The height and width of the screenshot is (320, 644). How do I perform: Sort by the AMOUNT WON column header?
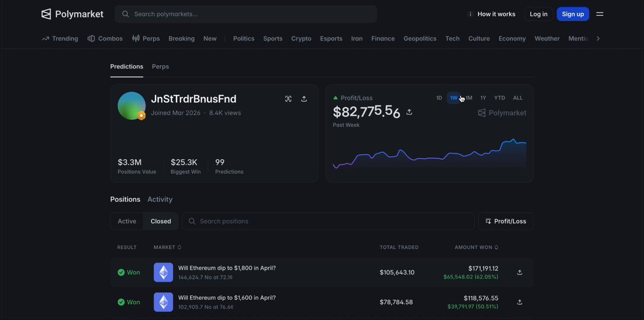[x=477, y=248]
